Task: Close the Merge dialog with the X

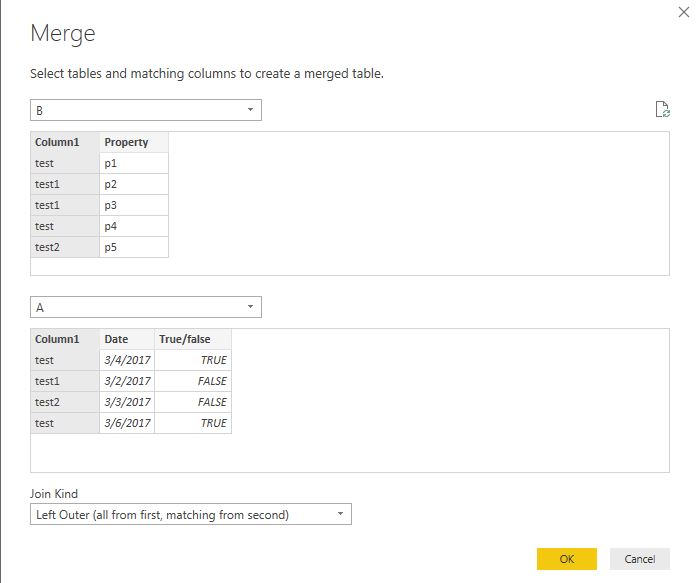Action: [x=684, y=12]
